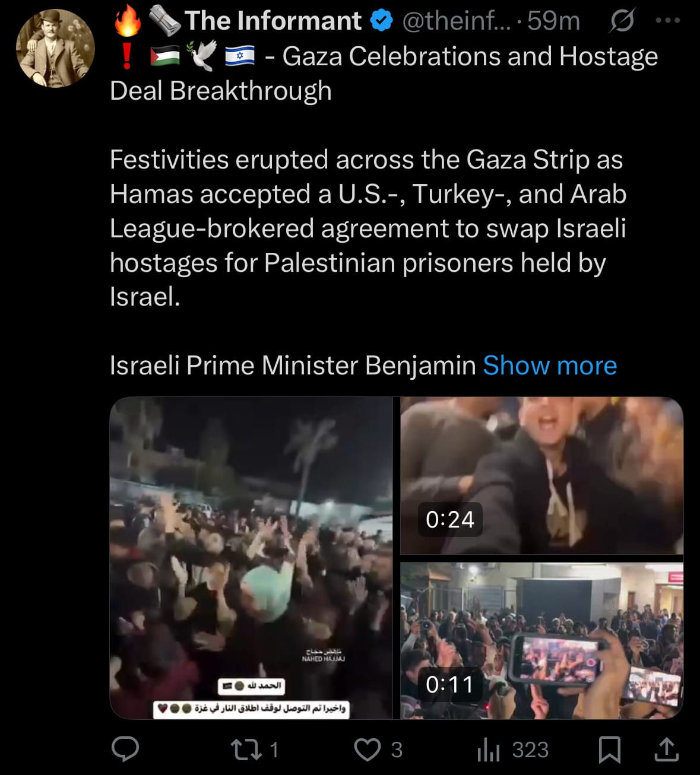Click the blue verified checkmark badge
700x775 pixels.
coord(381,21)
